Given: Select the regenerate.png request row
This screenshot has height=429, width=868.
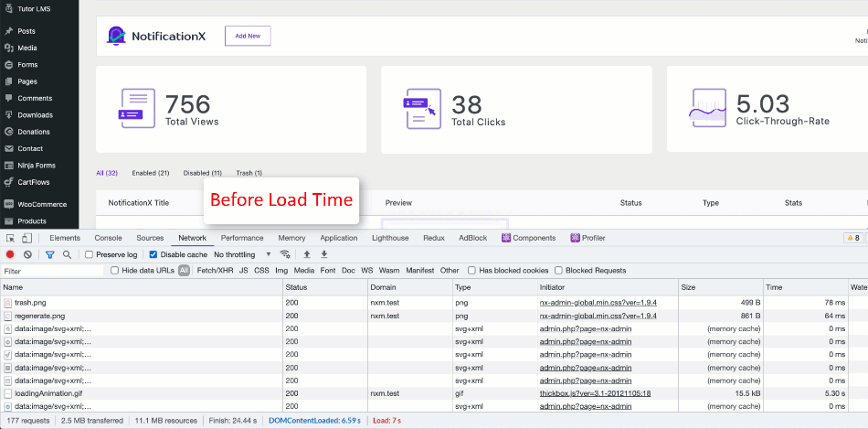Looking at the screenshot, I should (434, 316).
